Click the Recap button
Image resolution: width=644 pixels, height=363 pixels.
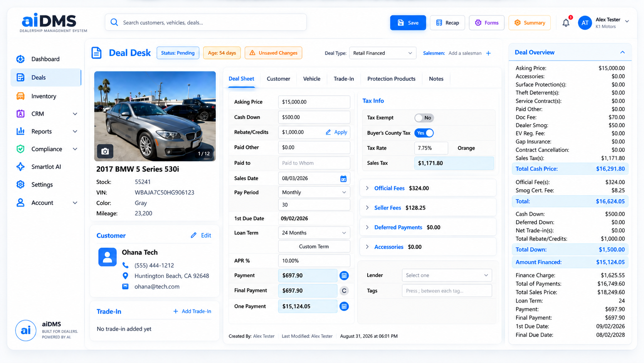tap(447, 23)
